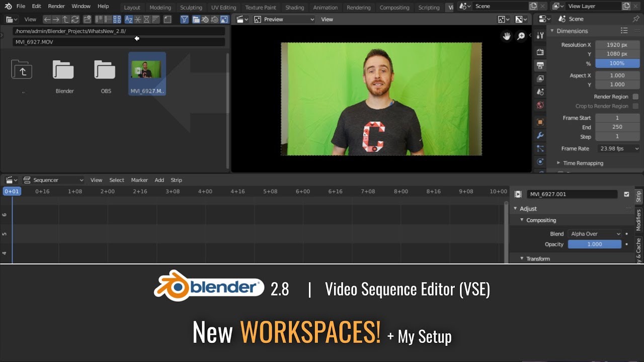Viewport: 644px width, 362px height.
Task: Open the World properties tab
Action: [540, 105]
